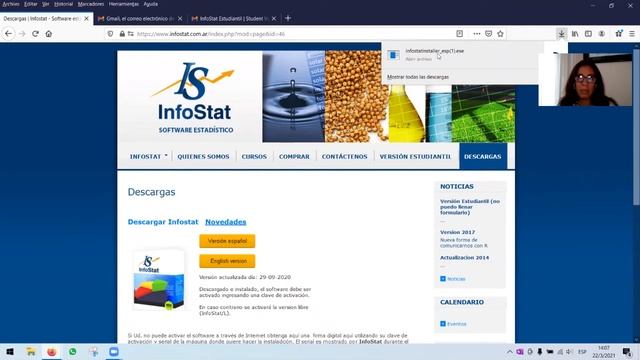640x360 pixels.
Task: Close the InfoStat Estudiantil tab
Action: pyautogui.click(x=274, y=19)
